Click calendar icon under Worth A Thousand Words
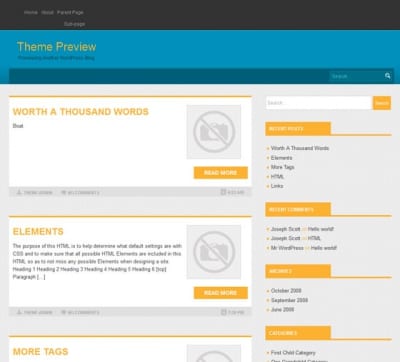The height and width of the screenshot is (362, 400). point(223,192)
